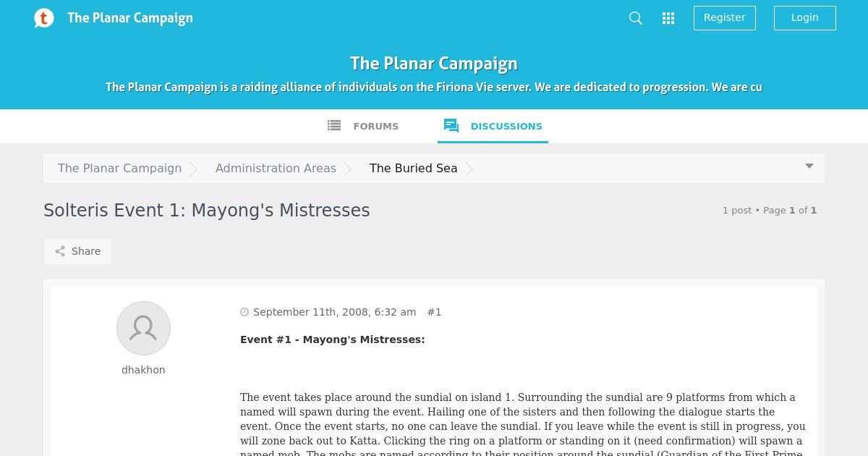Open dhakhon's username profile link
This screenshot has height=456, width=868.
point(143,370)
